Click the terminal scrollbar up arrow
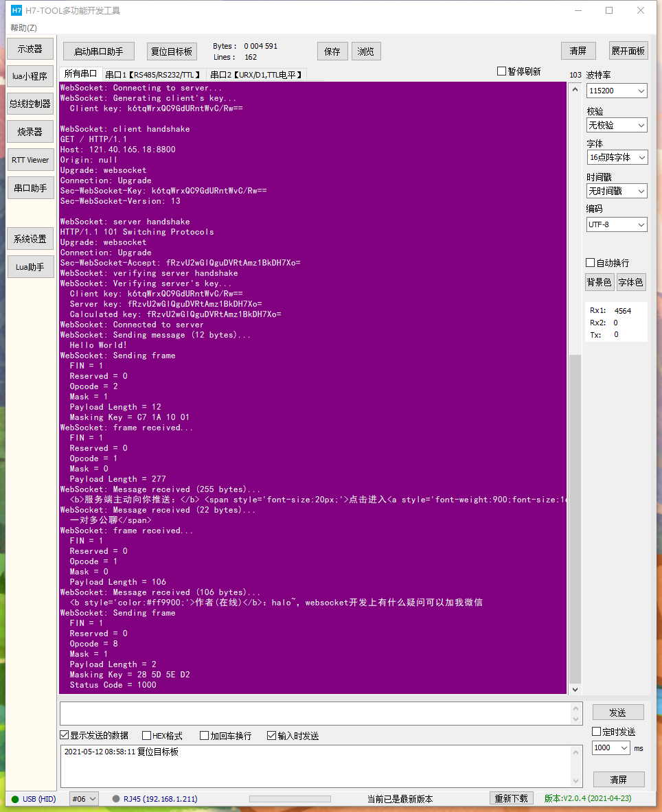662x812 pixels. pos(575,89)
